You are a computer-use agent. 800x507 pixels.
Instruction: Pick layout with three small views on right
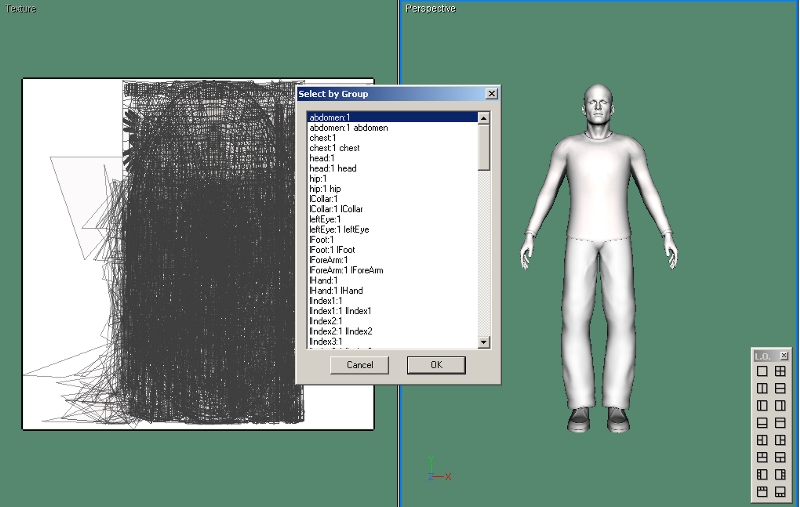click(x=780, y=475)
